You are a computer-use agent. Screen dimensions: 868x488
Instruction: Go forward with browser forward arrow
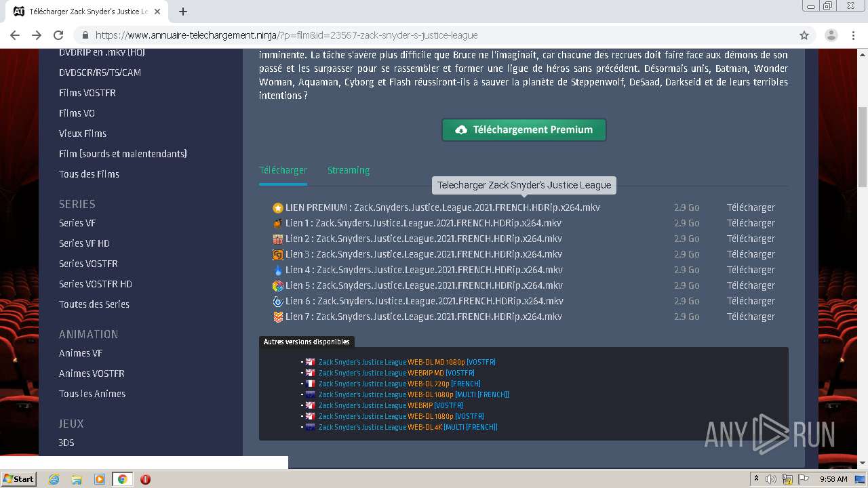(37, 35)
